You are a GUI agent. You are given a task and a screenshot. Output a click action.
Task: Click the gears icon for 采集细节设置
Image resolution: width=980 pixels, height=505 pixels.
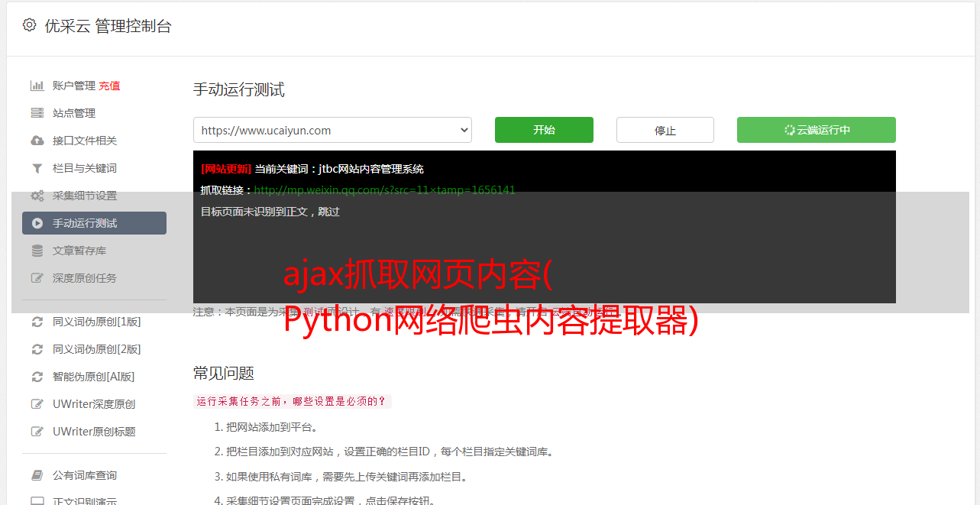coord(37,196)
